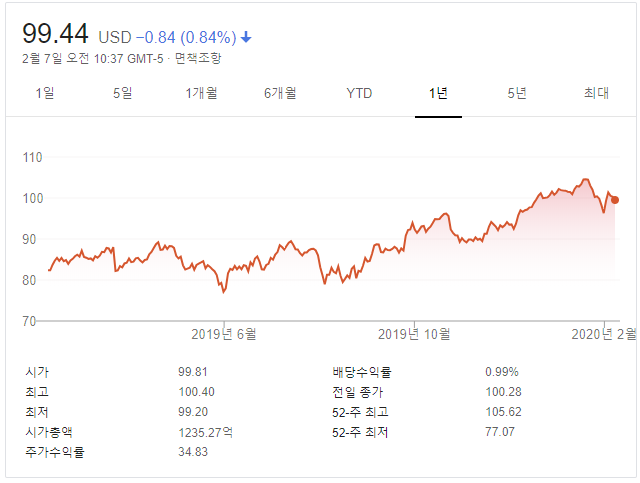The height and width of the screenshot is (483, 640).
Task: Click the current price dot on chart
Action: [x=615, y=200]
